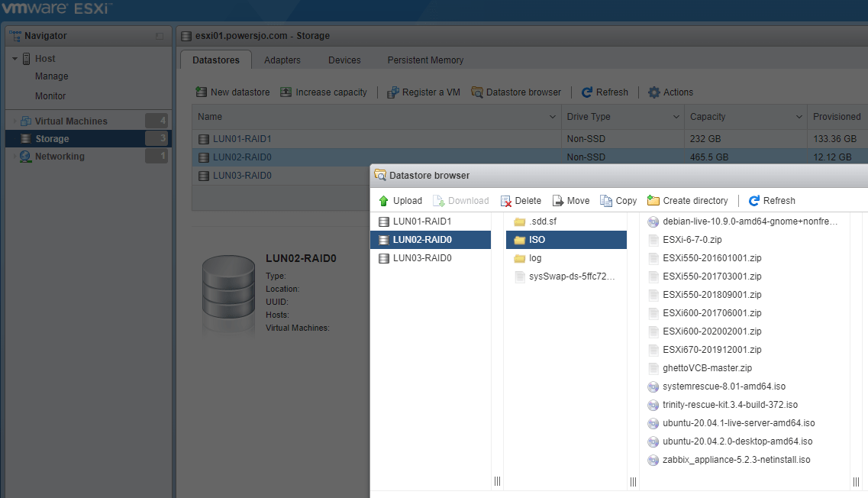Select LUN02-RAID0 in Datastore browser

(430, 240)
